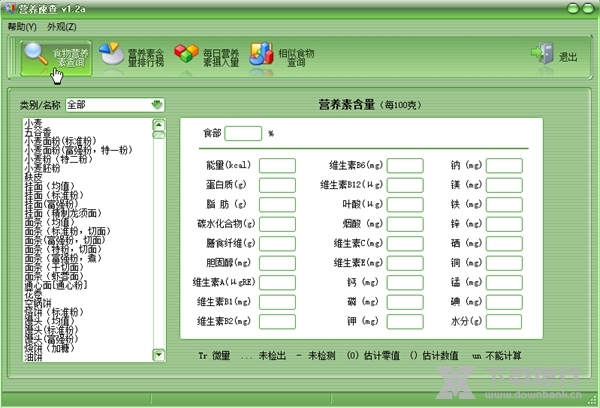Select 挂面(均值) in the list

tap(49, 186)
